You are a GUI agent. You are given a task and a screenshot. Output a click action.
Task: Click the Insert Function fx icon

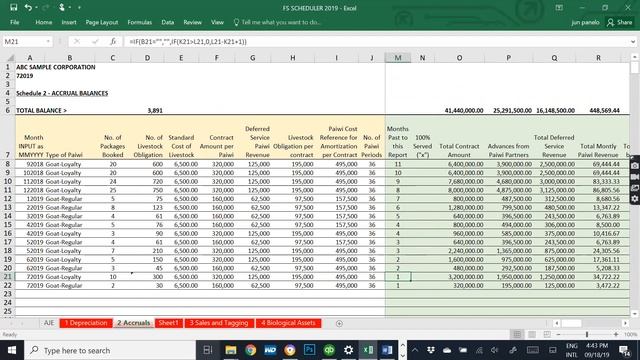(113, 42)
